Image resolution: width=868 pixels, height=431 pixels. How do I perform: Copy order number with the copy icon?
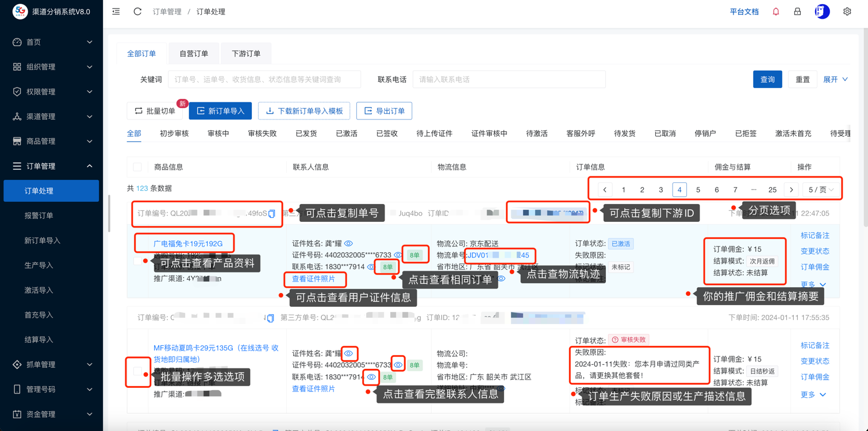pos(272,214)
